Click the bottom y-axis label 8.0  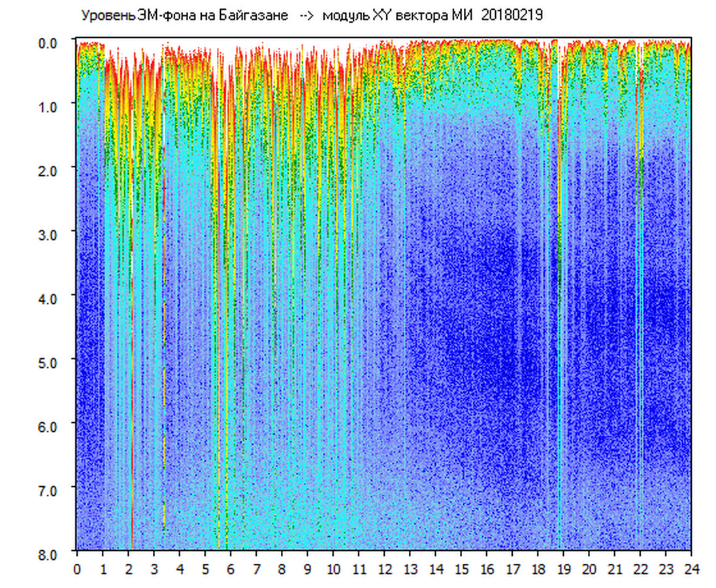tap(48, 553)
